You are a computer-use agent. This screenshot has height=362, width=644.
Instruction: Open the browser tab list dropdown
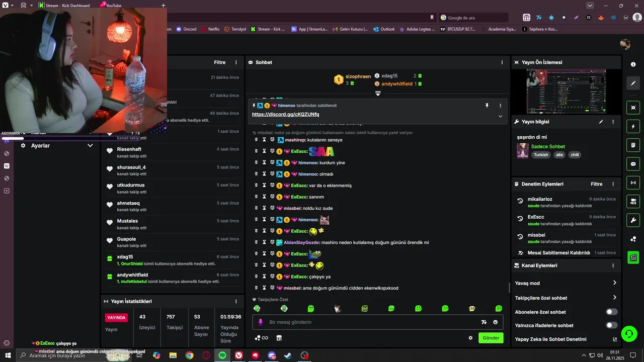590,6
